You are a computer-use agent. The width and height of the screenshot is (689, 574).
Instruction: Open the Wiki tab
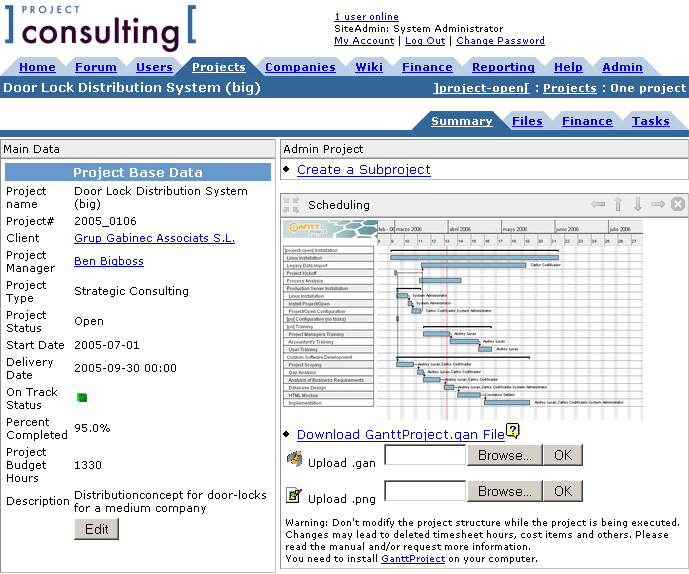pyautogui.click(x=369, y=67)
